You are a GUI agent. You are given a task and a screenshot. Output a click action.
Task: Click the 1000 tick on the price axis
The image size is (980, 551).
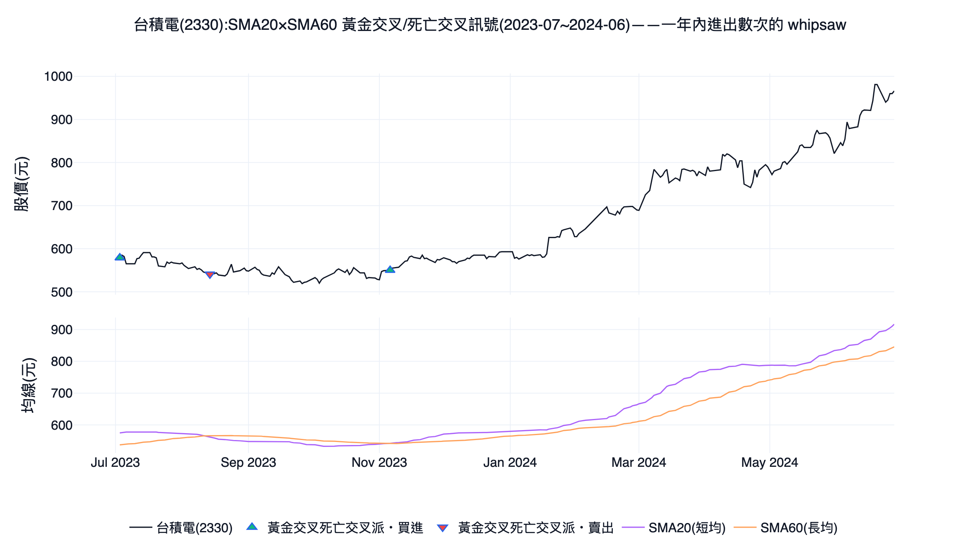[x=58, y=77]
